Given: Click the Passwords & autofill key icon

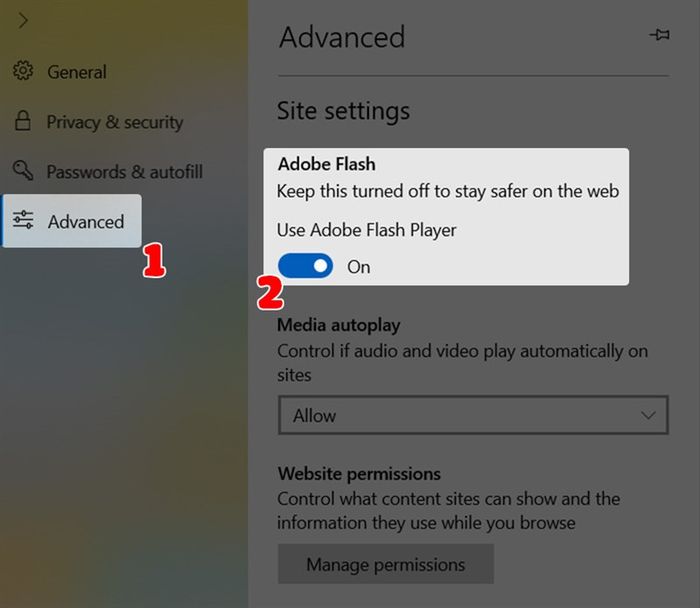Looking at the screenshot, I should [x=23, y=170].
